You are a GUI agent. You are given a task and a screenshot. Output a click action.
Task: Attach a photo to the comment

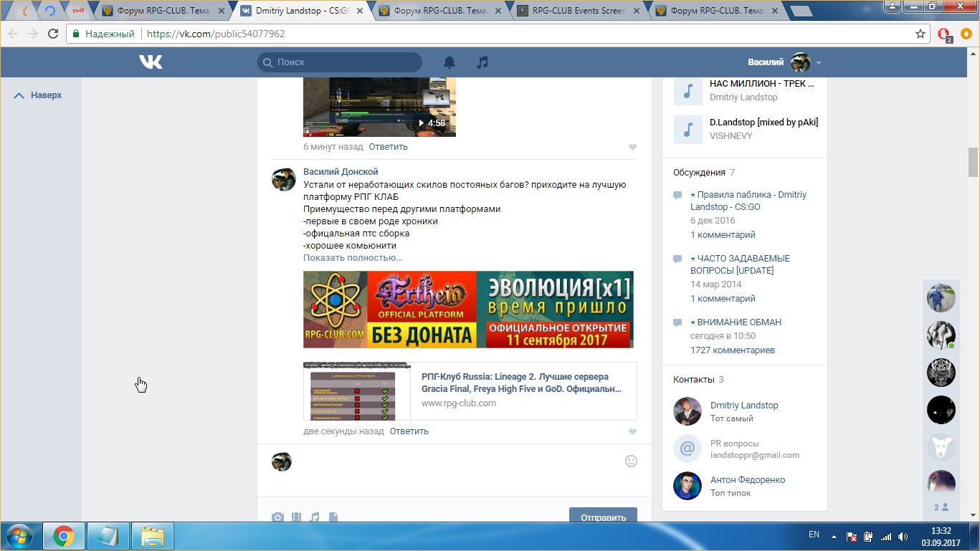tap(277, 517)
